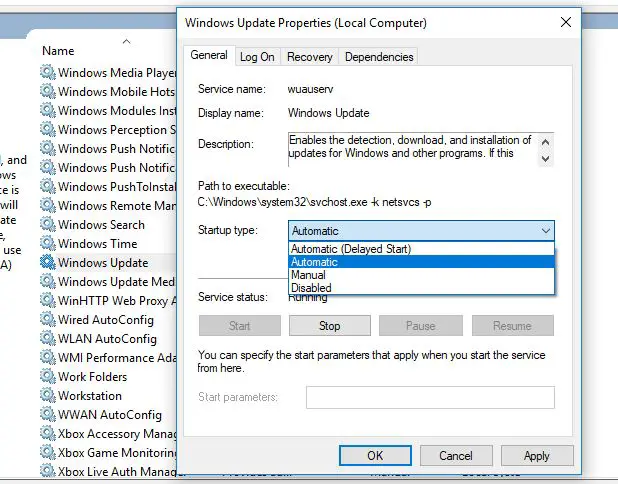Click the gear icon beside Windows Time
Image resolution: width=618 pixels, height=484 pixels.
pos(48,243)
